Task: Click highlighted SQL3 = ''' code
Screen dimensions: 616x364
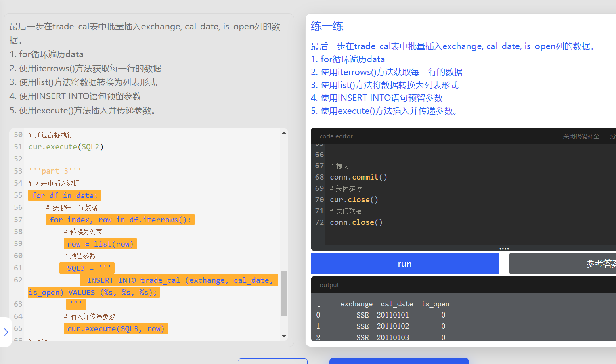Action: (87, 268)
